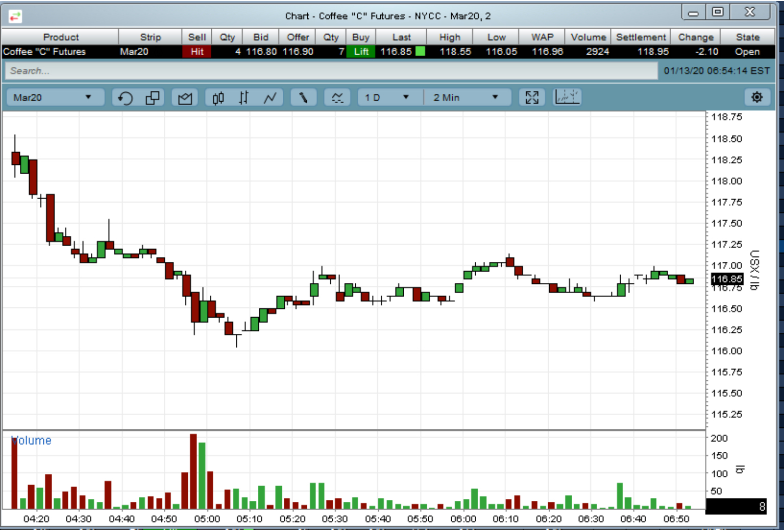This screenshot has height=532, width=784.
Task: Click the low value 116.05
Action: point(501,52)
